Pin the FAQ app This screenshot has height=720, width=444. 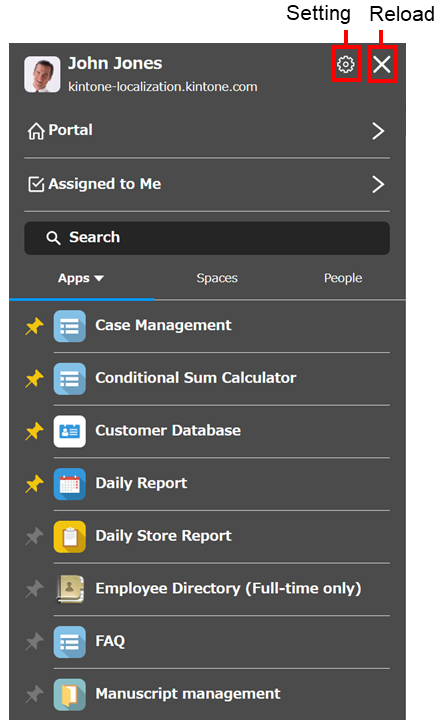click(34, 642)
